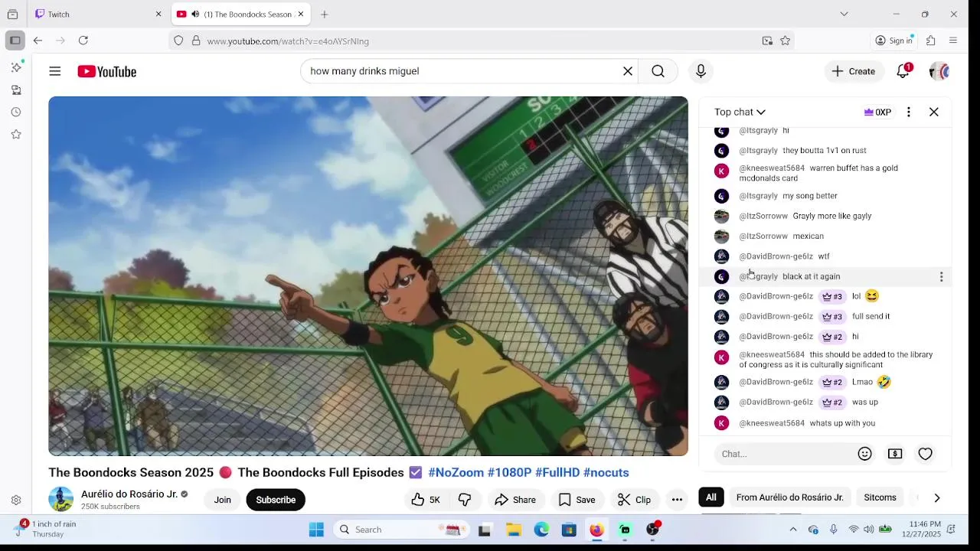Screen dimensions: 980x551
Task: Toggle the browser sidebar panel
Action: (x=15, y=41)
